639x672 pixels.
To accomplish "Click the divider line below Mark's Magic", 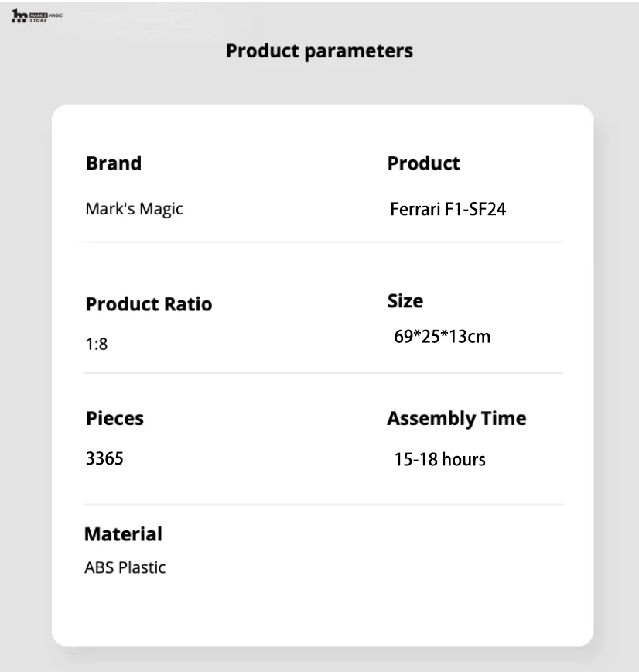I will click(x=323, y=242).
